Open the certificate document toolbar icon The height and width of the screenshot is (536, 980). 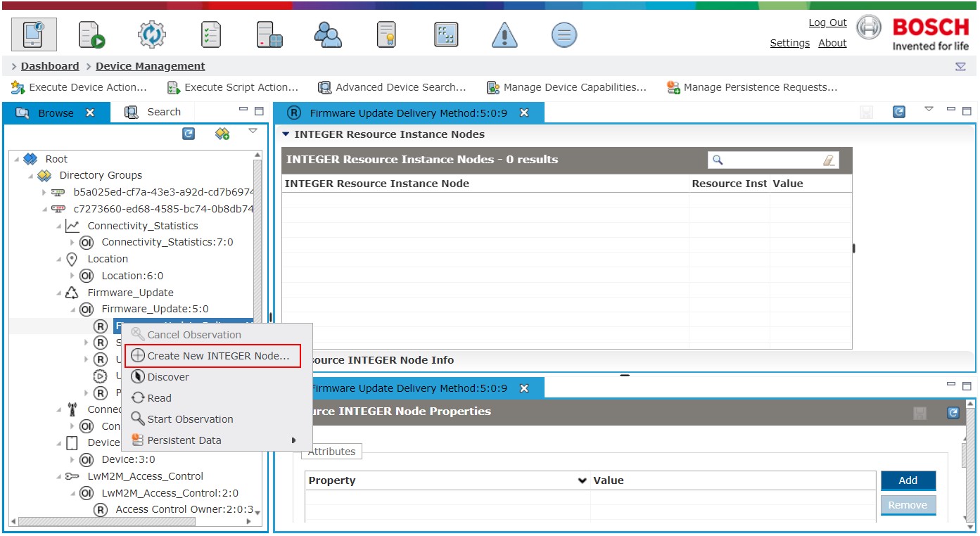click(x=386, y=34)
